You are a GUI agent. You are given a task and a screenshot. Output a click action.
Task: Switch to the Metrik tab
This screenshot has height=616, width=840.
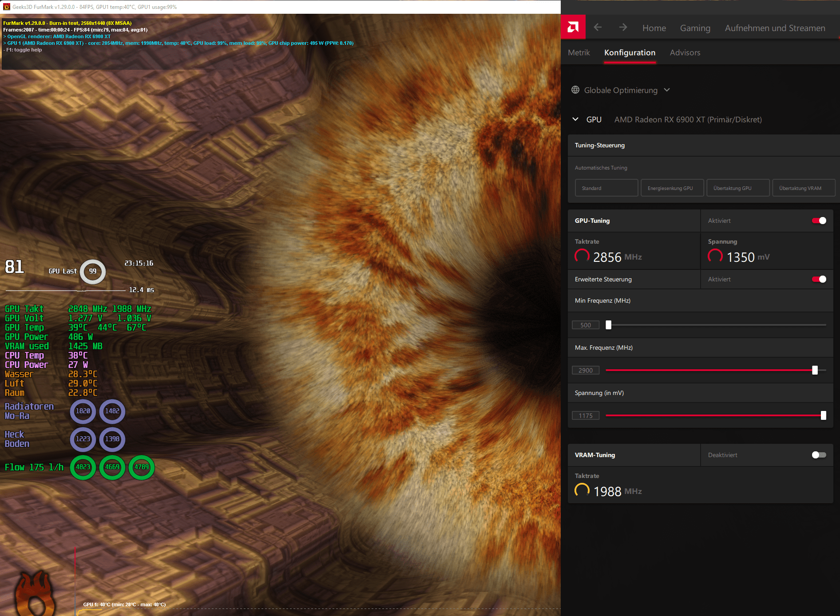click(x=579, y=52)
